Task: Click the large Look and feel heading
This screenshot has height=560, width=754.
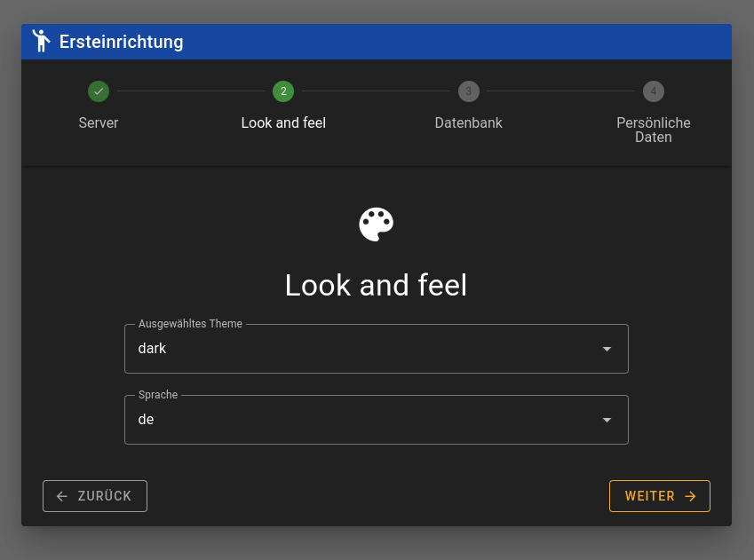Action: tap(376, 285)
